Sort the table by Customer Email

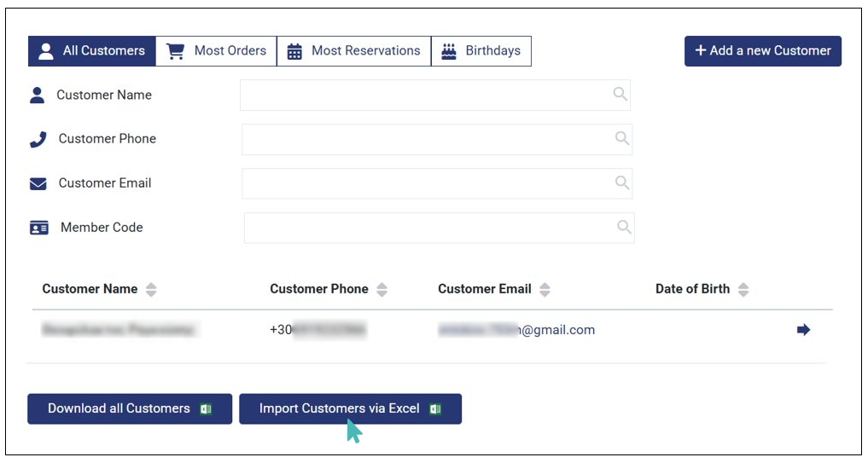pos(545,289)
